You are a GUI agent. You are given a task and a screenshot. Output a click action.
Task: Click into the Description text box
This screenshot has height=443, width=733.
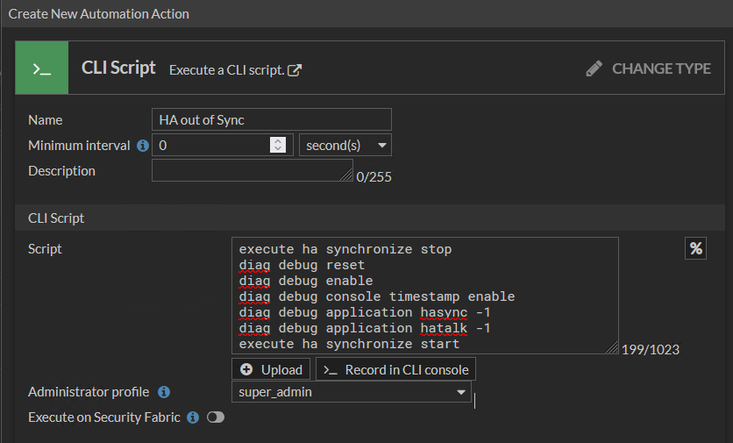point(251,171)
